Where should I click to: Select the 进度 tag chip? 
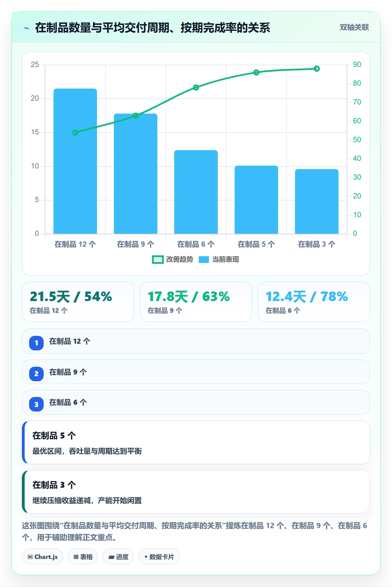(118, 557)
